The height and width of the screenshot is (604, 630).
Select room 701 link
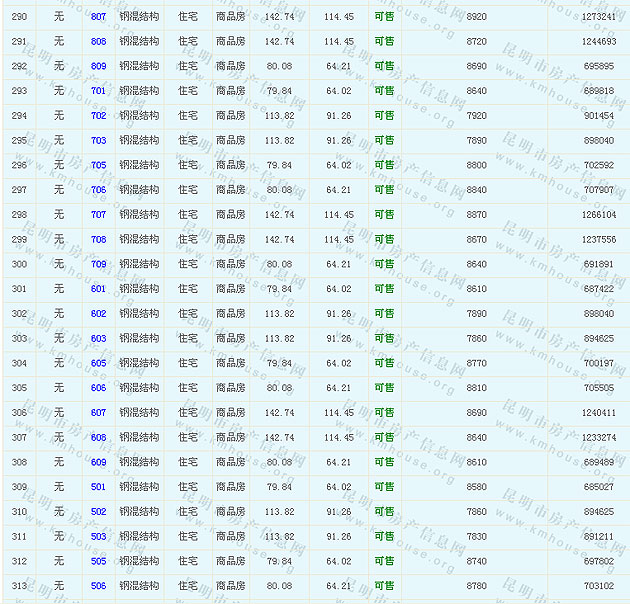coord(98,91)
